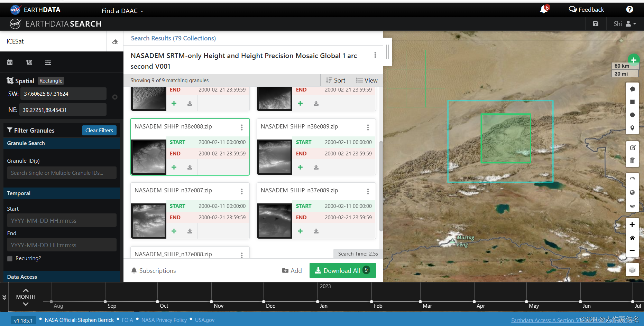Tick the Recurring checkbox
The height and width of the screenshot is (326, 644).
10,258
